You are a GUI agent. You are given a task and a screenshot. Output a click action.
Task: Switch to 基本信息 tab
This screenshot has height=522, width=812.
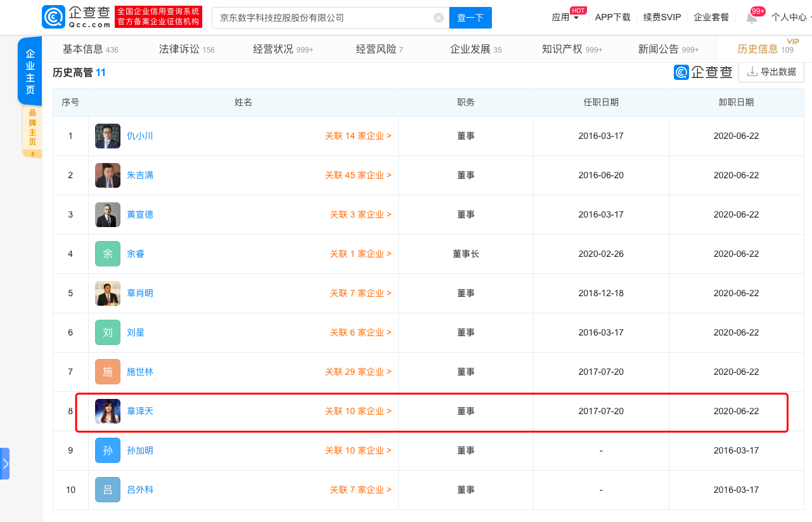click(90, 49)
